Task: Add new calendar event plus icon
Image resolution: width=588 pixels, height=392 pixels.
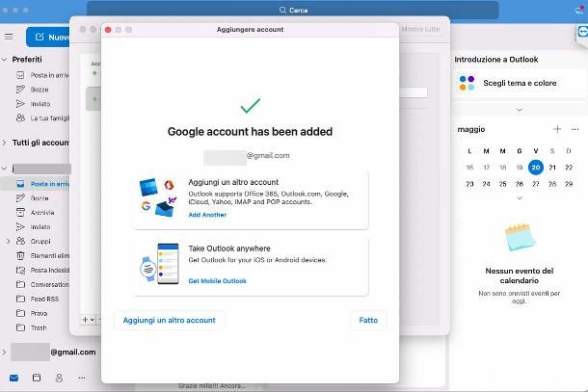Action: pyautogui.click(x=557, y=129)
